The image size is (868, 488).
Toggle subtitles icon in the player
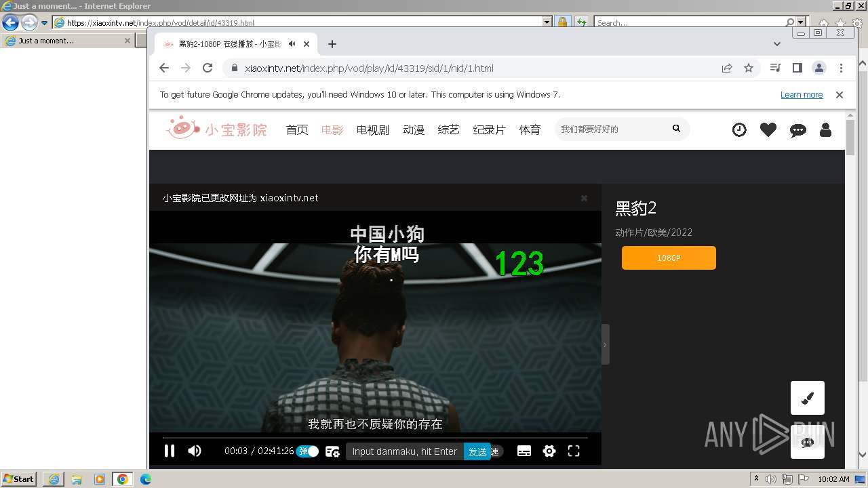pos(524,451)
